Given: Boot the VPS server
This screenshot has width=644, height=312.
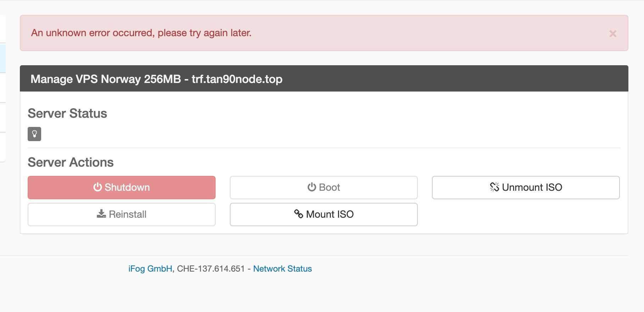Looking at the screenshot, I should point(324,188).
